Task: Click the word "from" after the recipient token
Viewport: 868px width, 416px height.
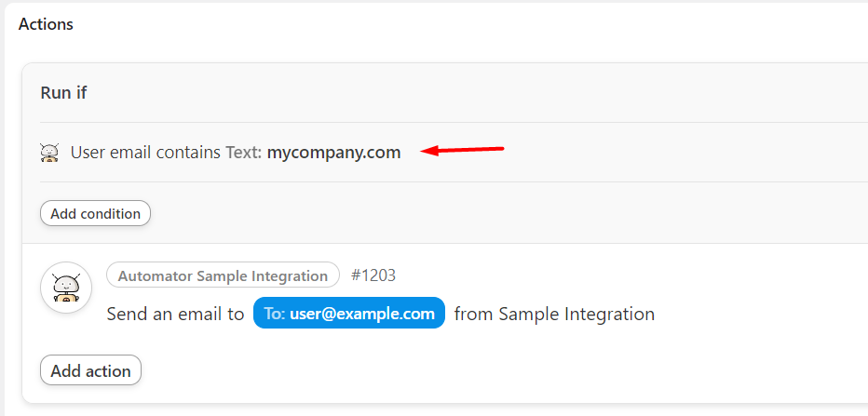Action: tap(474, 314)
